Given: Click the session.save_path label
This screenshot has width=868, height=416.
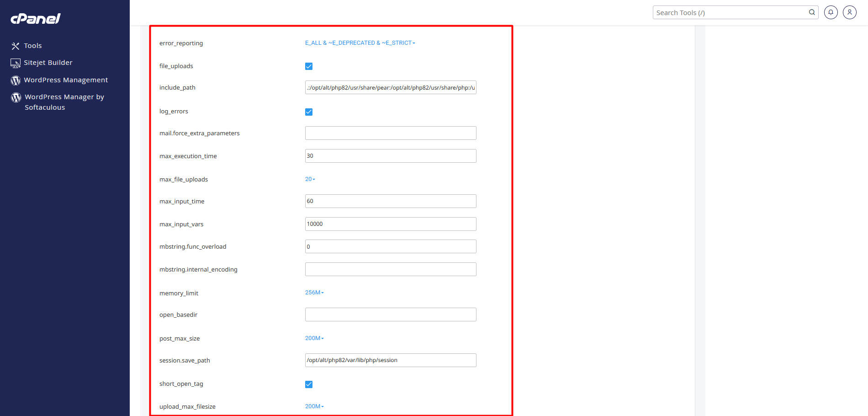Looking at the screenshot, I should (x=185, y=361).
